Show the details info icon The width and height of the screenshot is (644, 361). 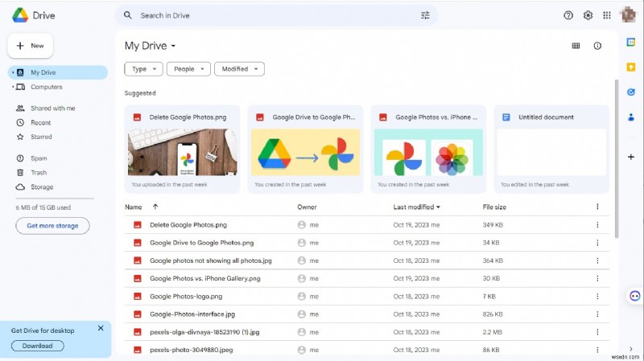click(597, 46)
